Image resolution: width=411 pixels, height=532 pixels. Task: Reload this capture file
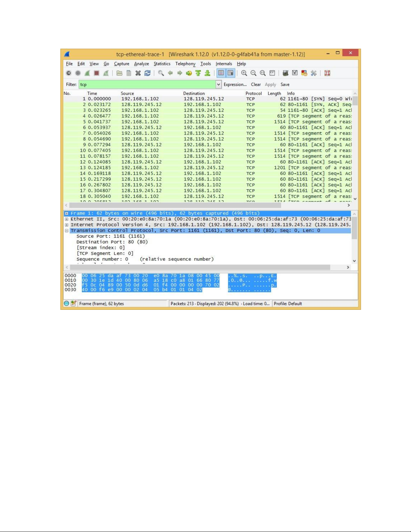tap(147, 73)
